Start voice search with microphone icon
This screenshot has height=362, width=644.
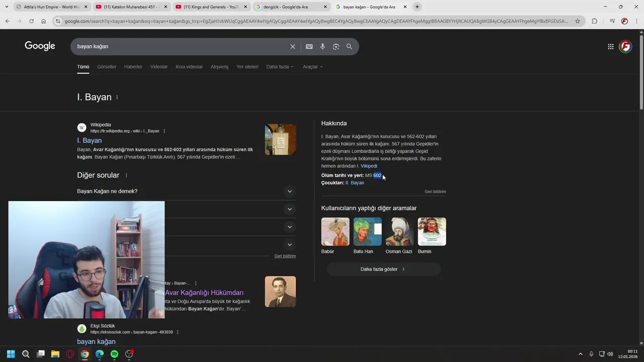323,46
